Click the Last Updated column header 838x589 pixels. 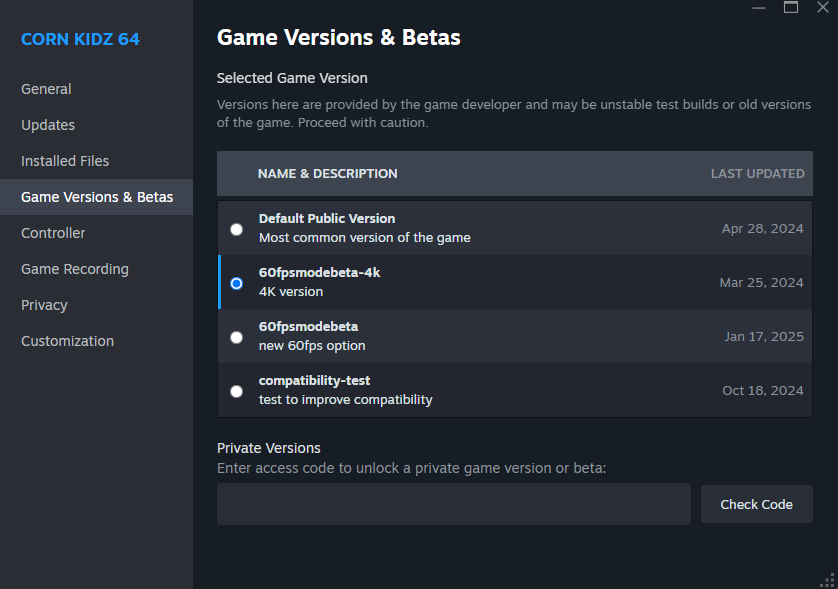757,174
